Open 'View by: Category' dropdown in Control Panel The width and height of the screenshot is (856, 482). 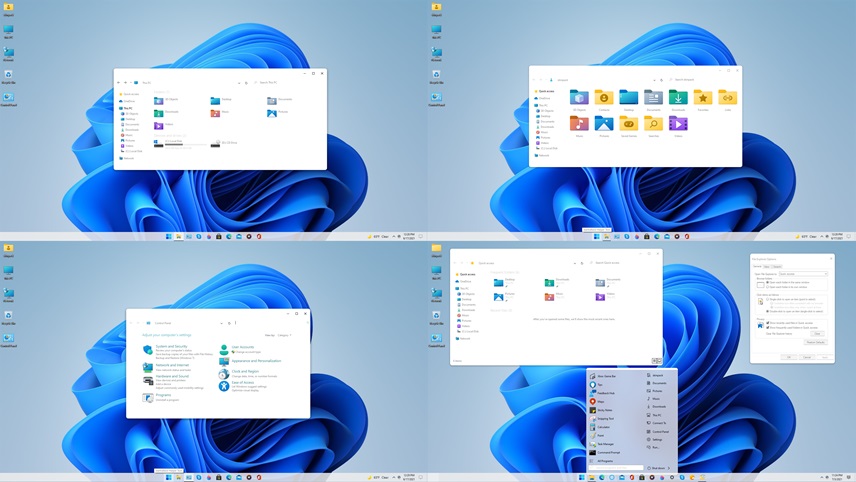(x=284, y=335)
